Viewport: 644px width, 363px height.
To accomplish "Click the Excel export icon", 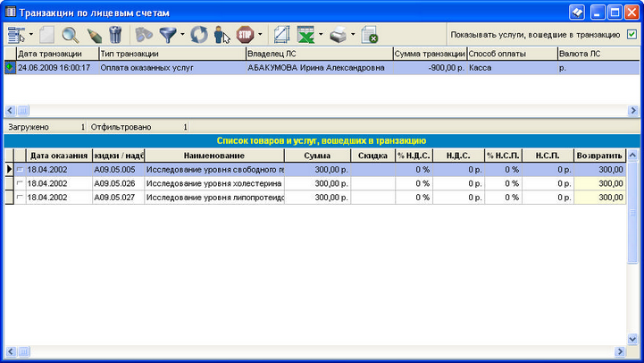I will coord(306,35).
